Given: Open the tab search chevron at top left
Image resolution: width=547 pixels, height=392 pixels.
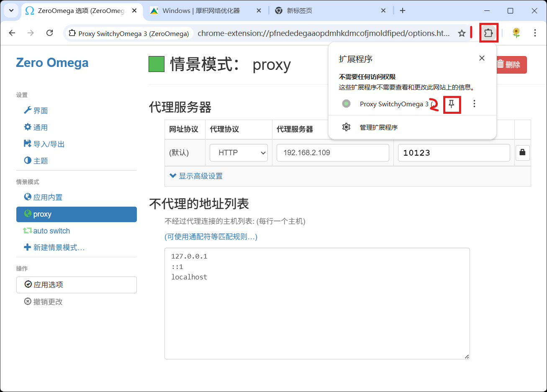Looking at the screenshot, I should pyautogui.click(x=10, y=10).
